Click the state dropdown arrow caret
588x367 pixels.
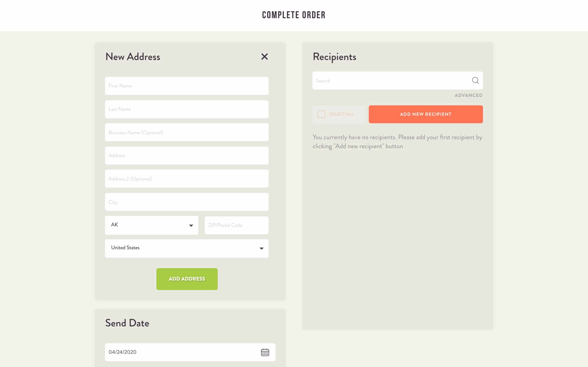point(191,225)
